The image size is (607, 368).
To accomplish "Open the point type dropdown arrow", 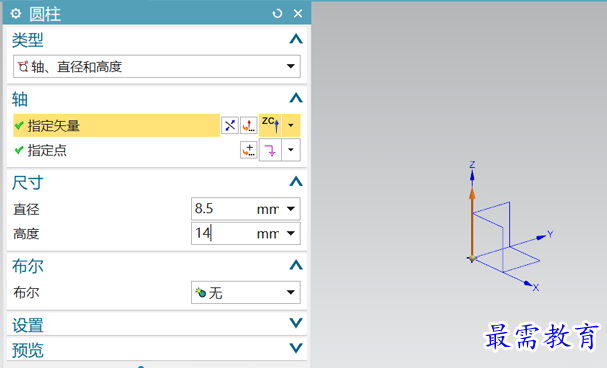I will click(291, 150).
